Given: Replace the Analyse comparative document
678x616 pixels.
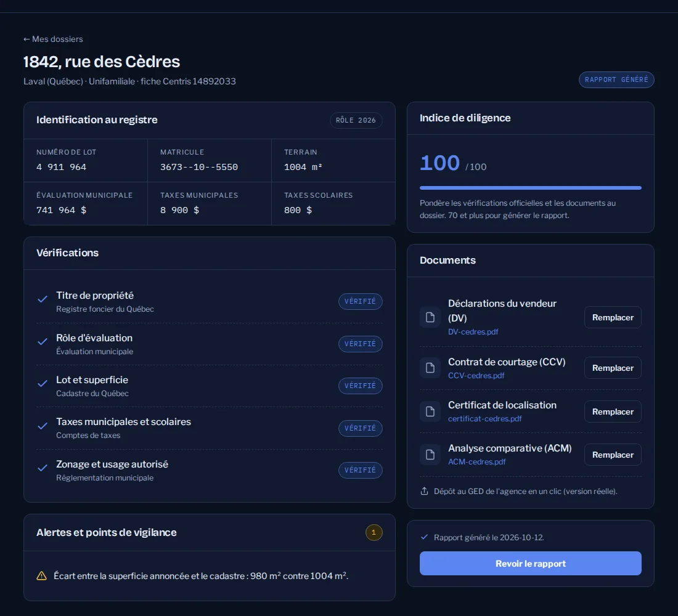Looking at the screenshot, I should [613, 455].
